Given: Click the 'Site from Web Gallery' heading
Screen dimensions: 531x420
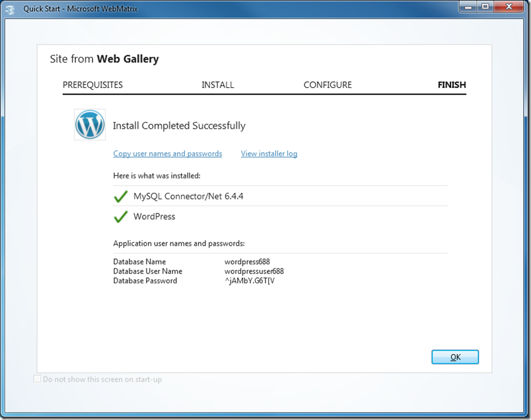Looking at the screenshot, I should [x=104, y=59].
